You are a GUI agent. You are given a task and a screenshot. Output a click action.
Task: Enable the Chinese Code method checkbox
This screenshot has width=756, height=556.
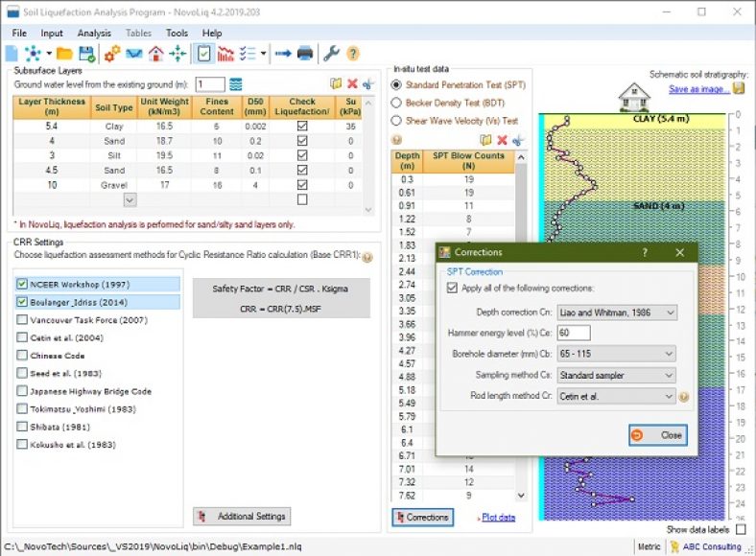click(22, 355)
